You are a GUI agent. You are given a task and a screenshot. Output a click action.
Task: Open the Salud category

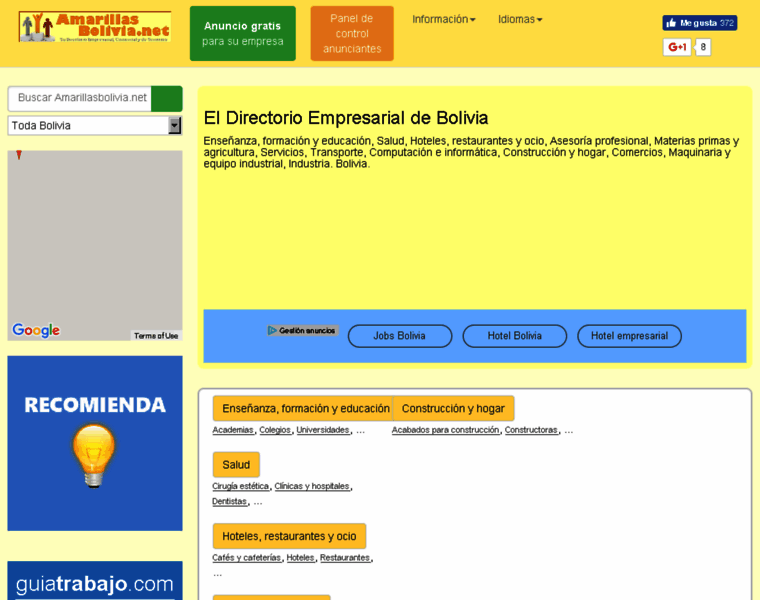tap(236, 465)
